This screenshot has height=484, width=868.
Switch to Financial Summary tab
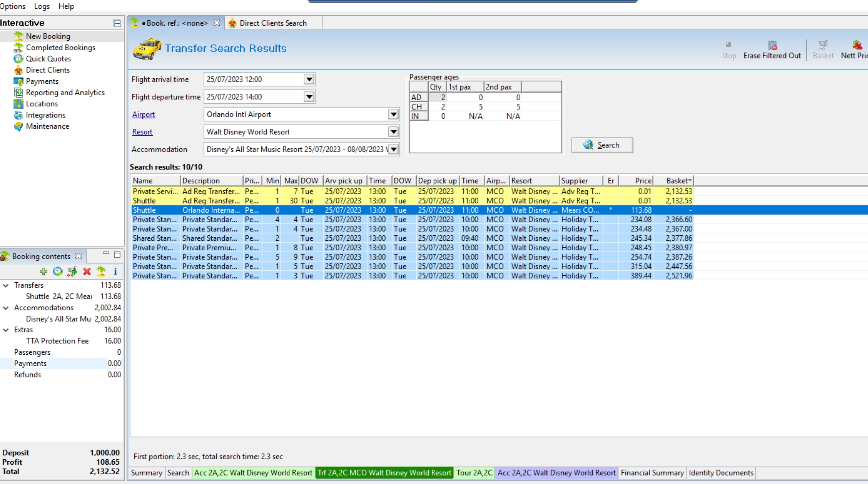tap(652, 473)
